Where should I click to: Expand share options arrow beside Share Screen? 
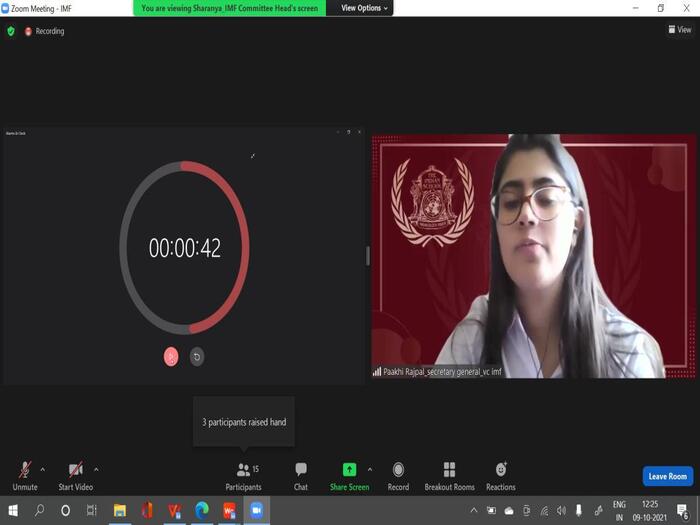(370, 470)
